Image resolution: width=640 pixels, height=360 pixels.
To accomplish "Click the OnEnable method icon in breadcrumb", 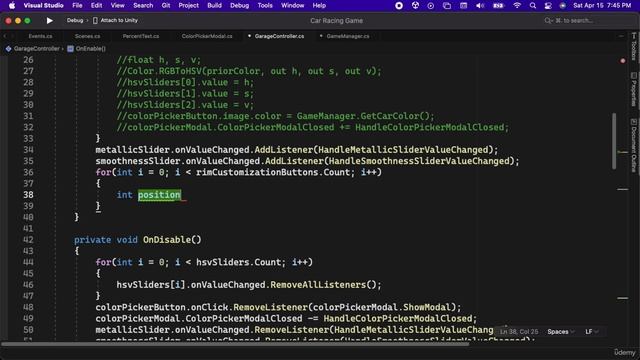I will click(x=70, y=49).
